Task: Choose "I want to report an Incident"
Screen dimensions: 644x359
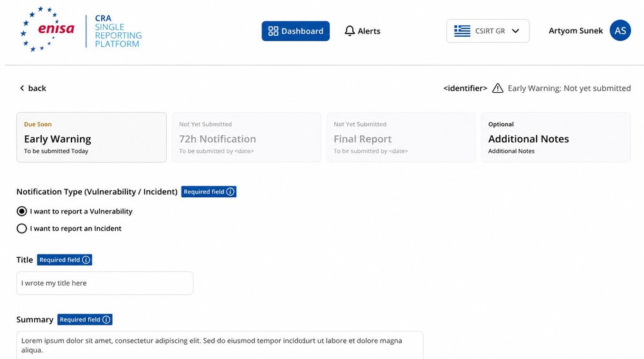Action: (x=22, y=229)
